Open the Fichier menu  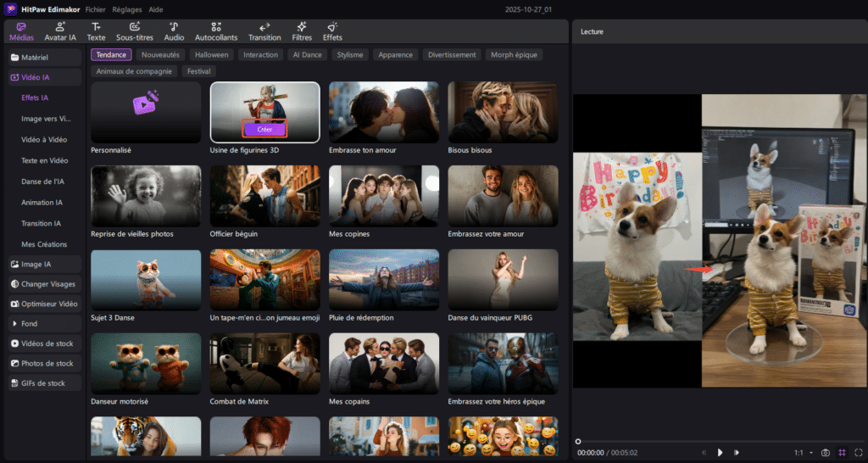pos(95,8)
